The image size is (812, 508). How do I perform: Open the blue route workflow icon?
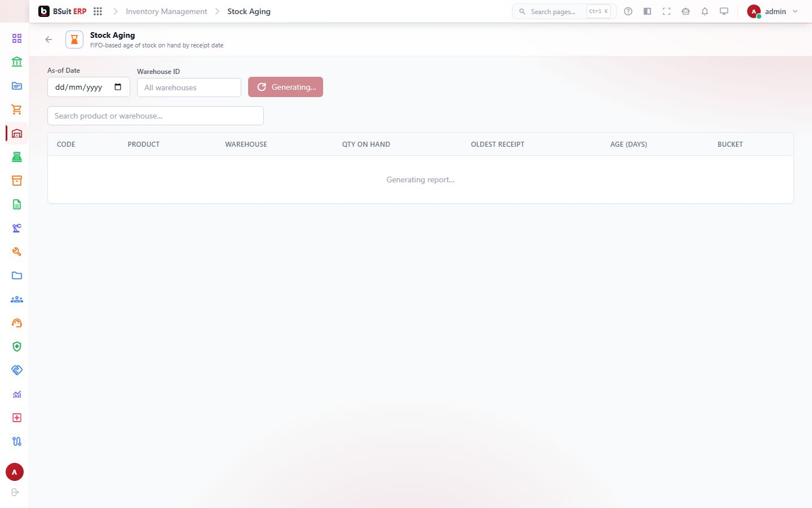(17, 441)
